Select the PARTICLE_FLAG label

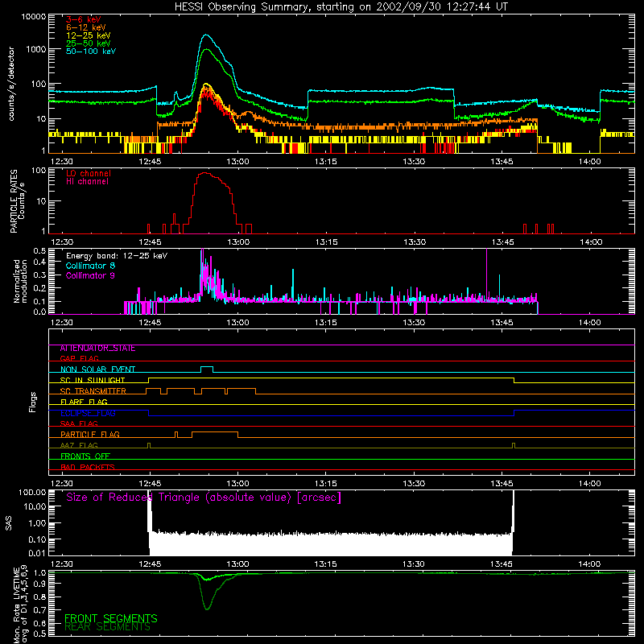coord(90,435)
